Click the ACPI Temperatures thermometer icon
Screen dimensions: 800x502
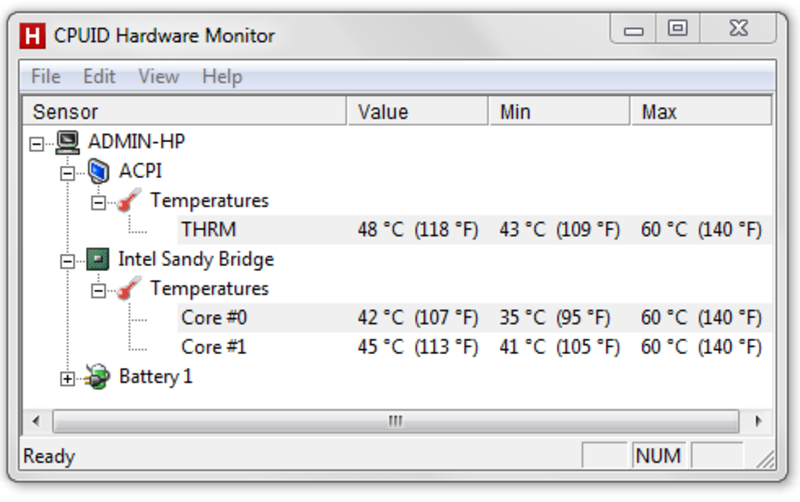pyautogui.click(x=129, y=200)
